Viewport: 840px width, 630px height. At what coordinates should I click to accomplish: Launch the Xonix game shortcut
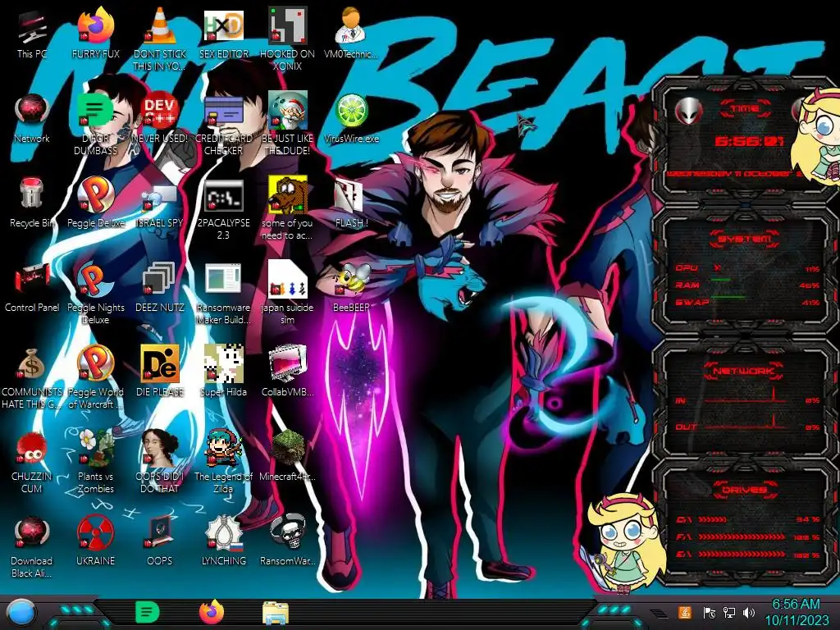click(287, 39)
